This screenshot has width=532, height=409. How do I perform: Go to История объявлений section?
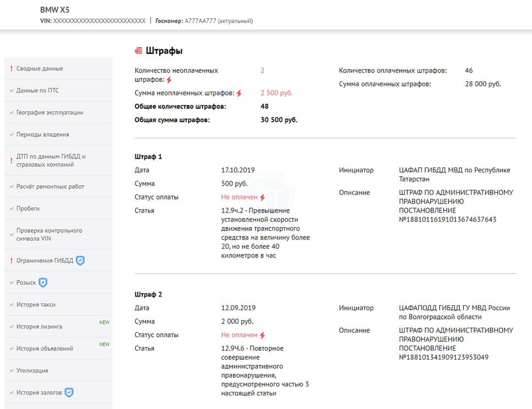click(58, 349)
